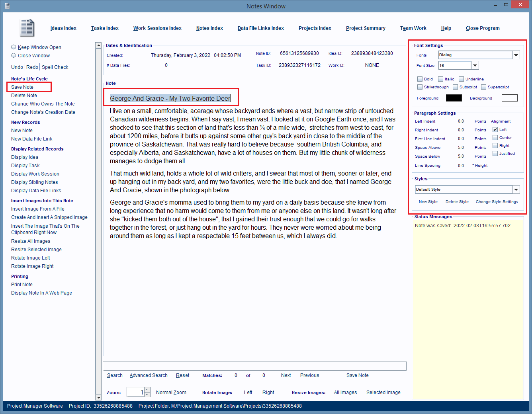Click the white Background color swatch
The width and height of the screenshot is (532, 414).
(509, 98)
